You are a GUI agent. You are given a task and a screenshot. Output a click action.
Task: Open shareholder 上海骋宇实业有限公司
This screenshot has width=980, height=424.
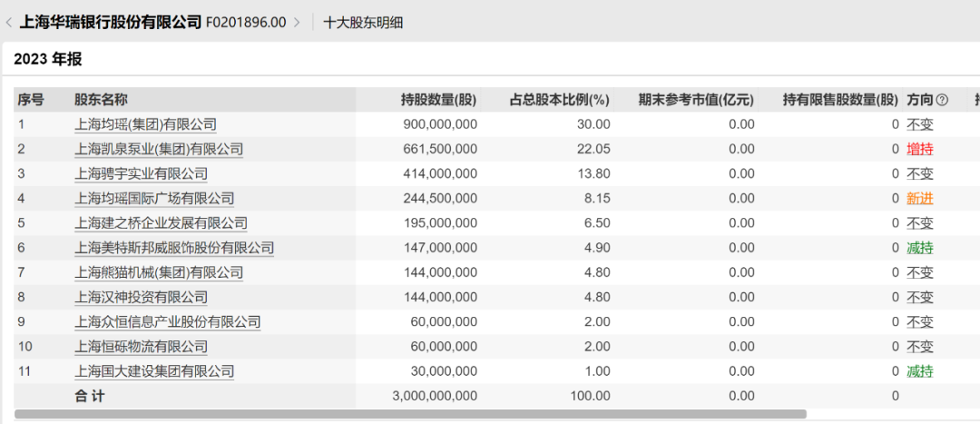(142, 173)
